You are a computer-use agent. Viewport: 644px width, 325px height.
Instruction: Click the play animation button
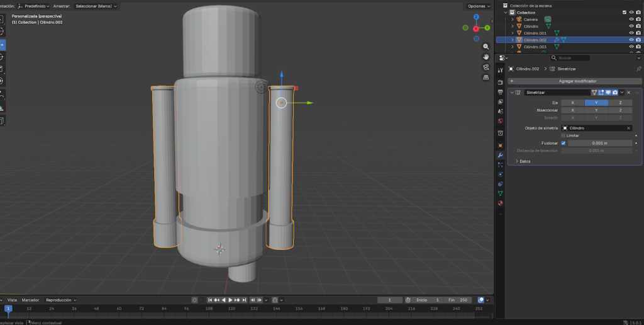point(230,300)
